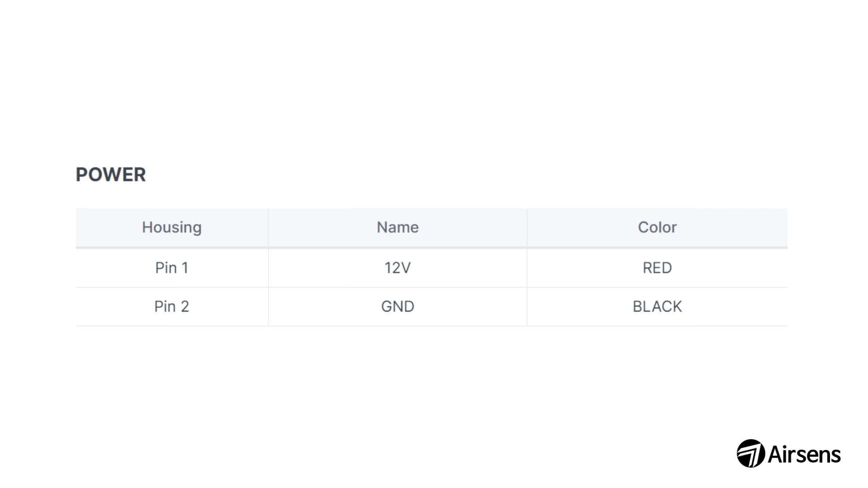Click the digit 1 in Pin 1
Image resolution: width=868 pixels, height=488 pixels.
(184, 268)
